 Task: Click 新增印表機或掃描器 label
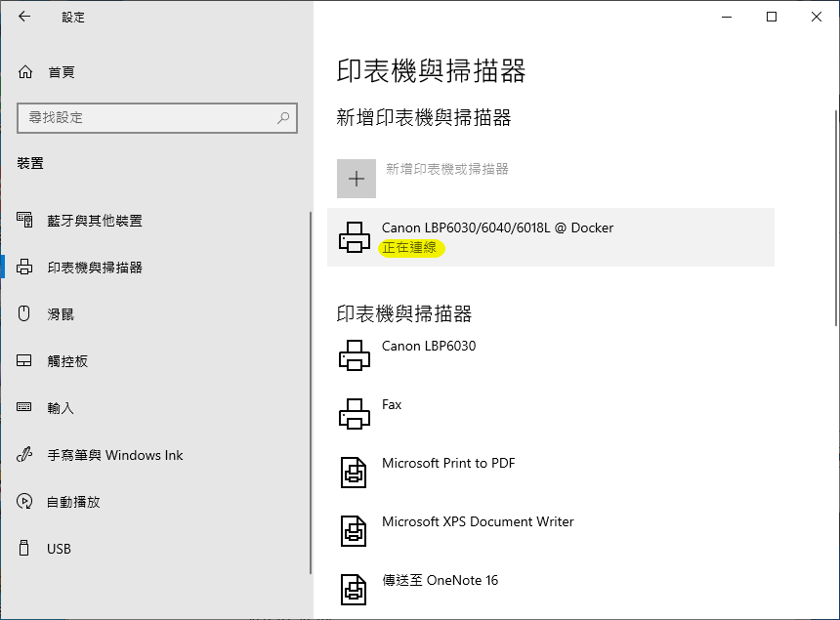[447, 169]
